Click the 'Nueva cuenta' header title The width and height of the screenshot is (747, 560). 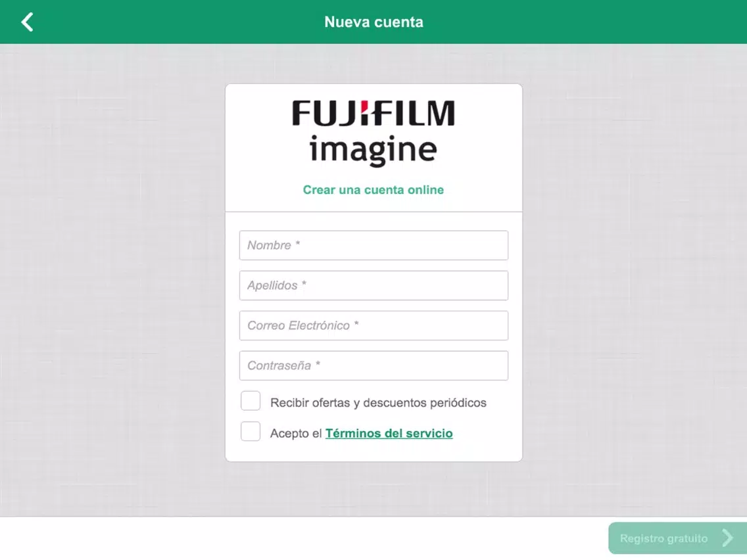point(373,22)
